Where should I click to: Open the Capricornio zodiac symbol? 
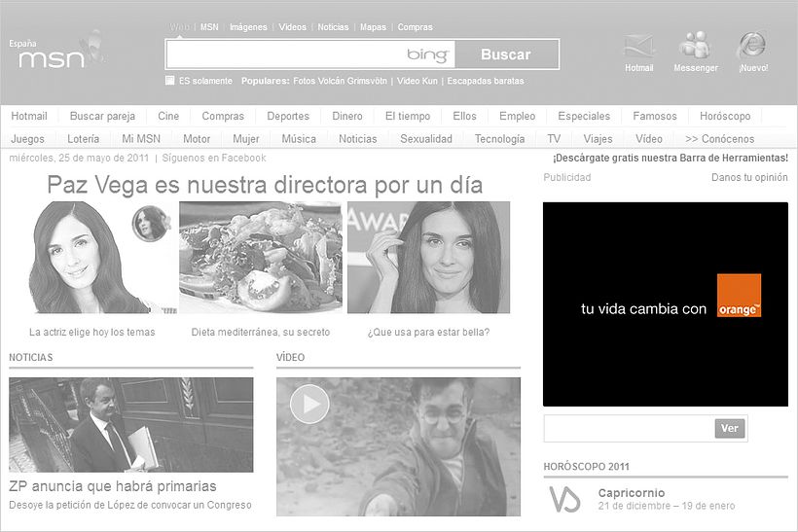[564, 498]
